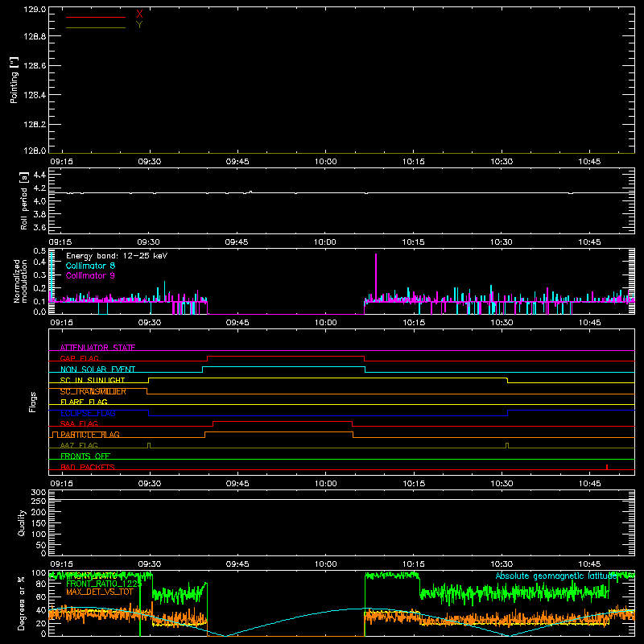This screenshot has width=644, height=644.
Task: Click the Flags axis title
Action: pos(33,402)
